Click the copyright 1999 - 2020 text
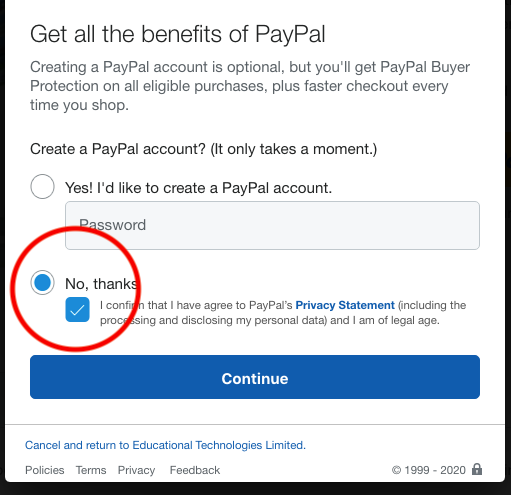This screenshot has height=495, width=511. point(429,470)
